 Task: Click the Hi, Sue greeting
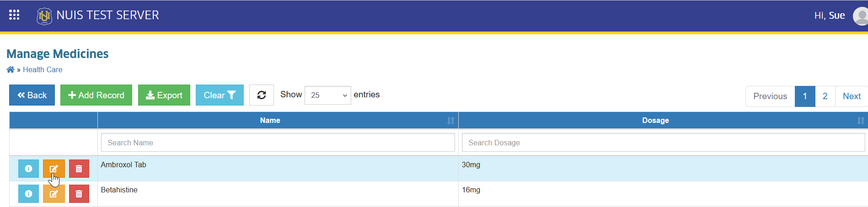830,16
